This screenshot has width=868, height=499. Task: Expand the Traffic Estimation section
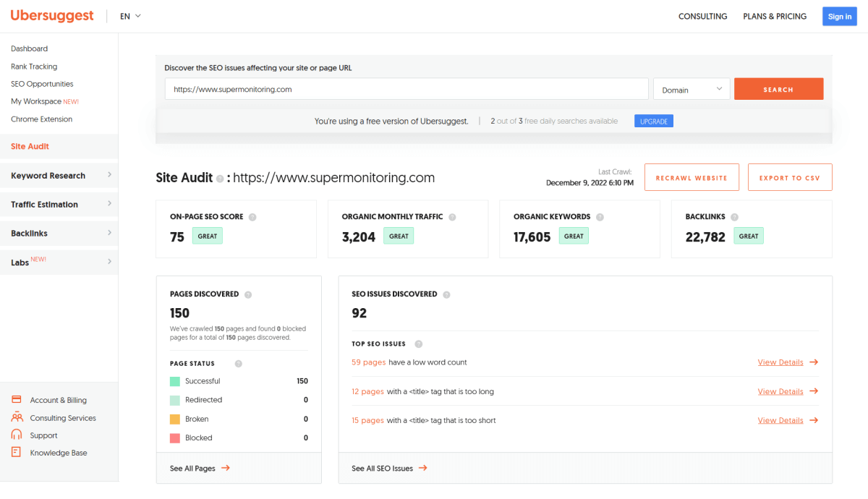[x=59, y=204]
